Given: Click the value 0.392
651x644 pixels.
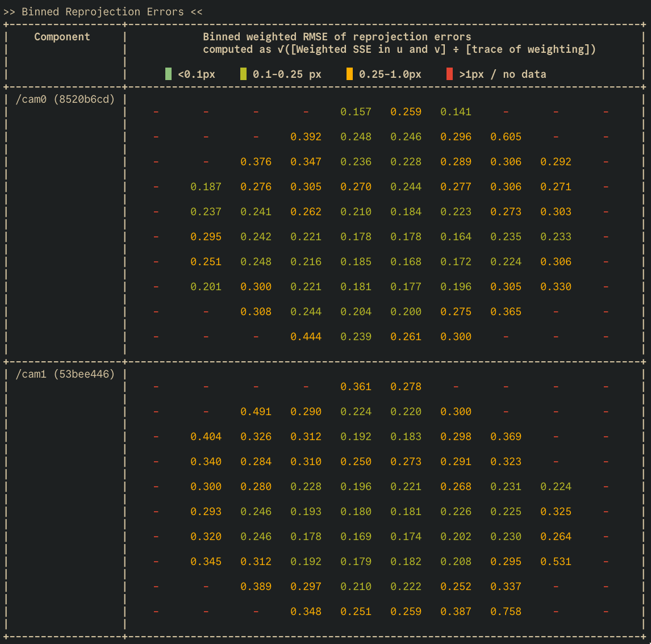Looking at the screenshot, I should (x=306, y=137).
